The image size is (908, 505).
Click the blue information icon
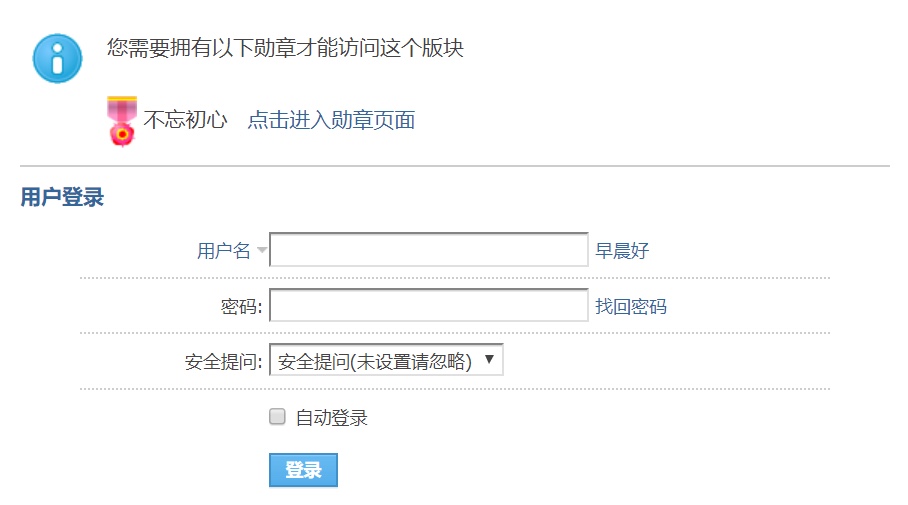[x=57, y=58]
